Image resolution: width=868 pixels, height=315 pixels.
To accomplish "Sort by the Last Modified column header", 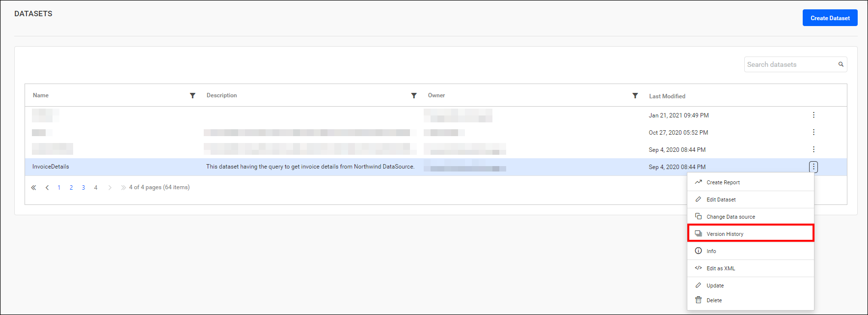I will pos(667,96).
